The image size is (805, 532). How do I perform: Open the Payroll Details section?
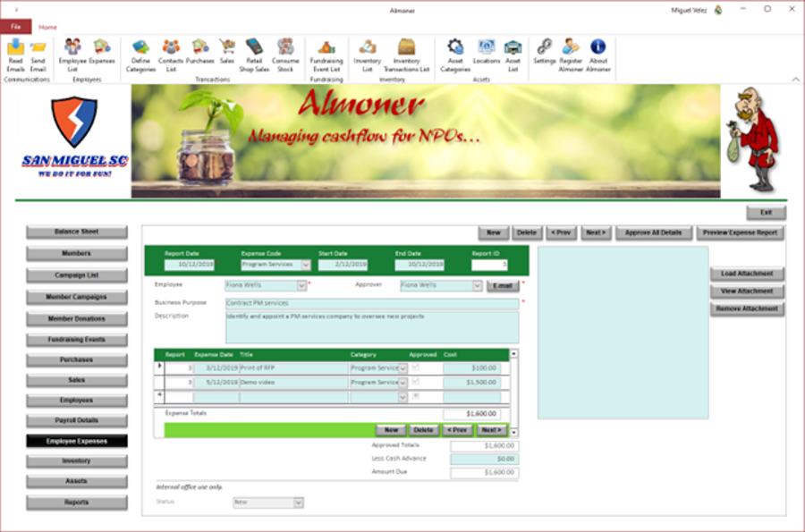[77, 420]
